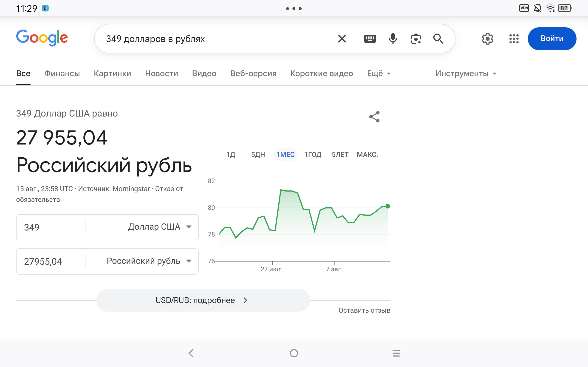Open Google Lens camera search icon
588x367 pixels.
[416, 39]
